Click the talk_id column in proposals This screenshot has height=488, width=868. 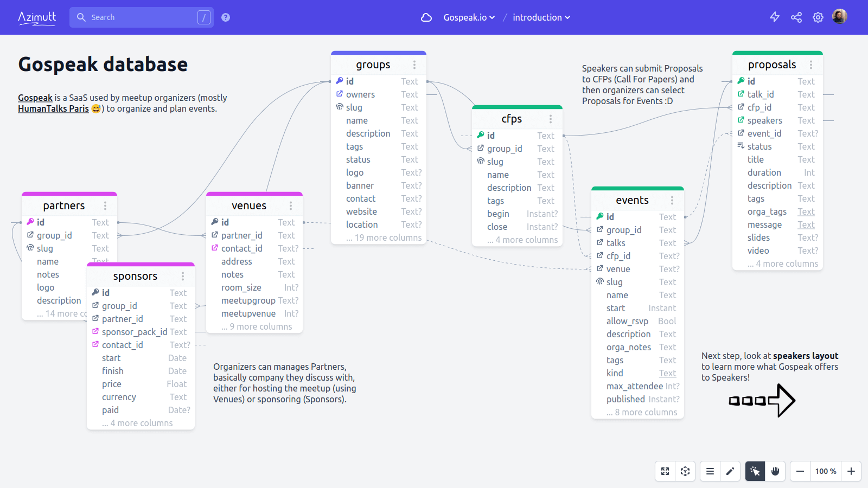point(777,94)
